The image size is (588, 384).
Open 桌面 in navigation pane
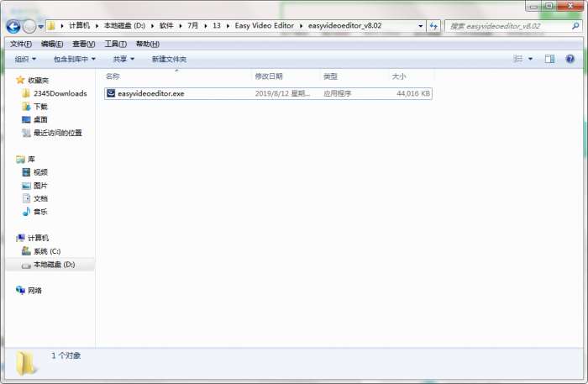coord(40,119)
